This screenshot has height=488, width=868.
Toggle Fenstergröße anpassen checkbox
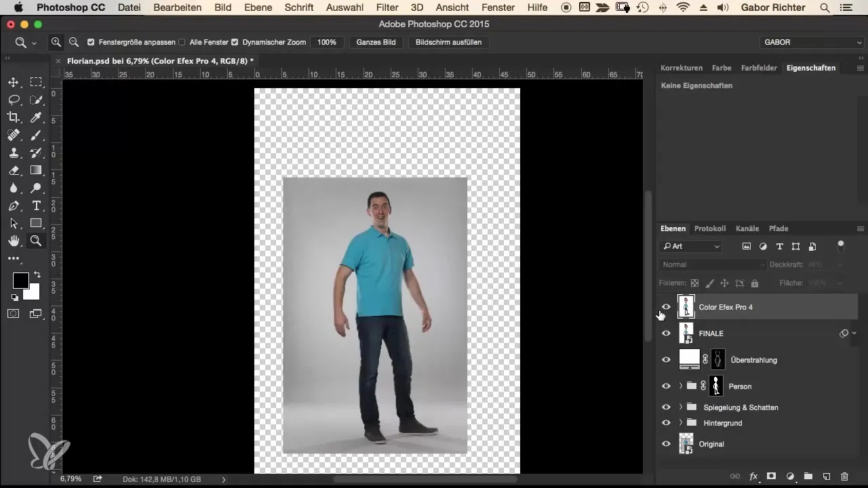tap(91, 42)
